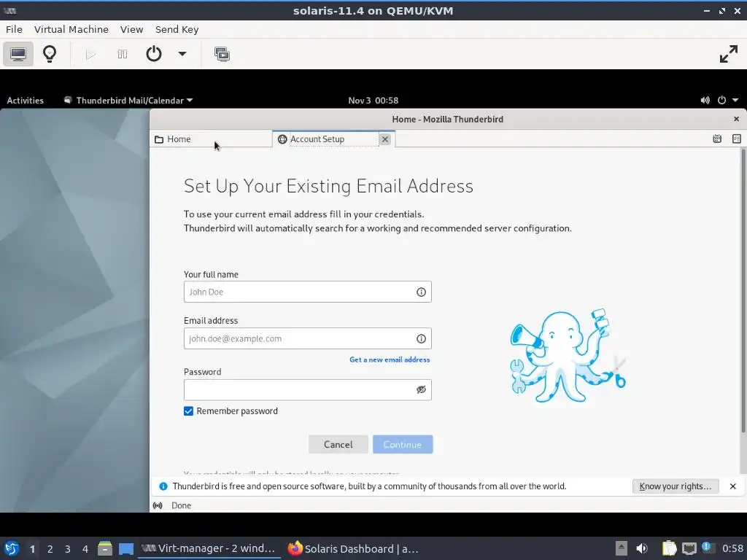Image resolution: width=747 pixels, height=560 pixels.
Task: Switch VM viewer to fullscreen
Action: pos(729,54)
